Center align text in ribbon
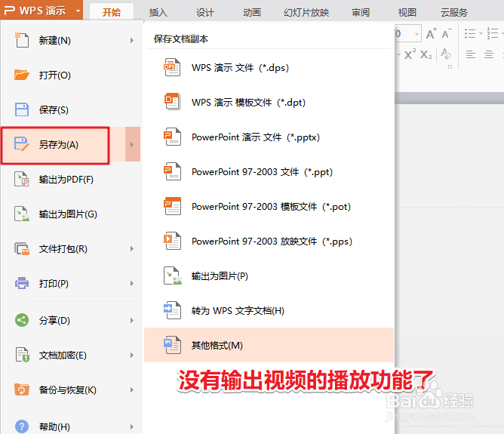The width and height of the screenshot is (504, 434). [x=489, y=54]
